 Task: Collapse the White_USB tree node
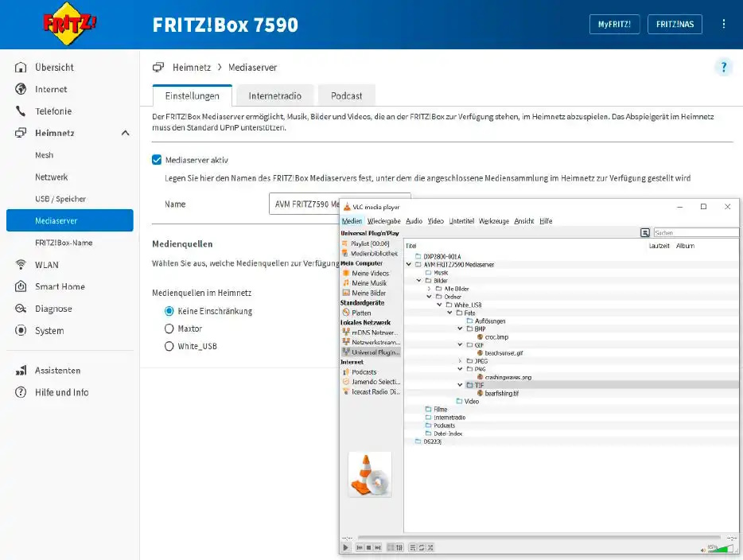(x=439, y=305)
